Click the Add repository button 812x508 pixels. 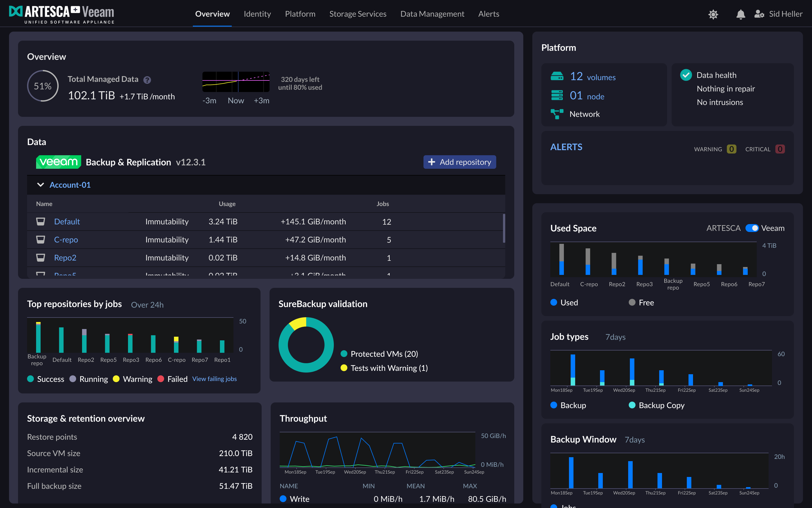[x=460, y=162]
